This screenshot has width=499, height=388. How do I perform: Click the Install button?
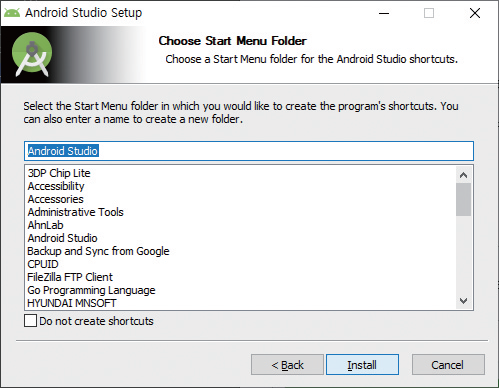[362, 365]
